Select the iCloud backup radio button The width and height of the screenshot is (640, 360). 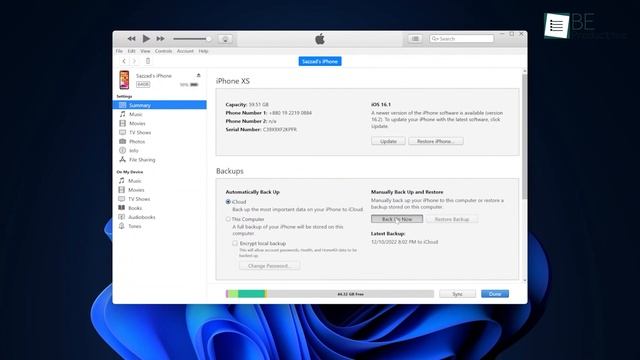coord(228,202)
